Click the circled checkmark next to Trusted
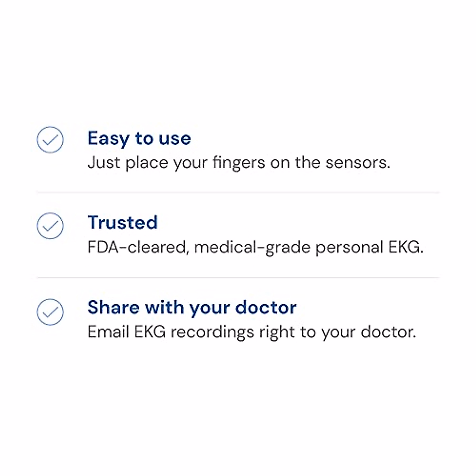This screenshot has height=476, width=476. click(x=50, y=226)
